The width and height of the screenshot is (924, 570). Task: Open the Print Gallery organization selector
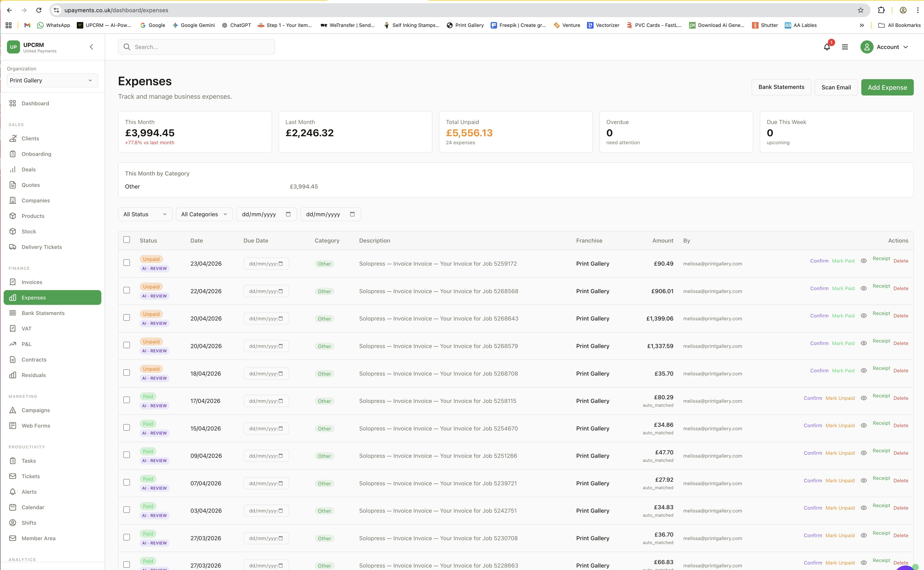point(52,80)
